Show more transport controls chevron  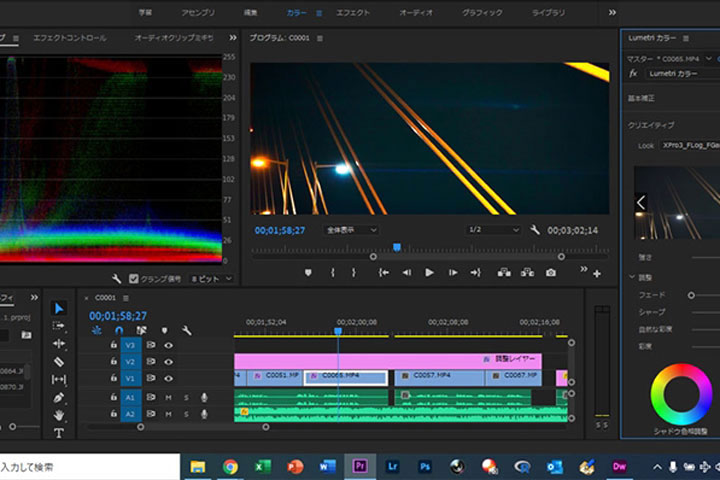[x=584, y=269]
